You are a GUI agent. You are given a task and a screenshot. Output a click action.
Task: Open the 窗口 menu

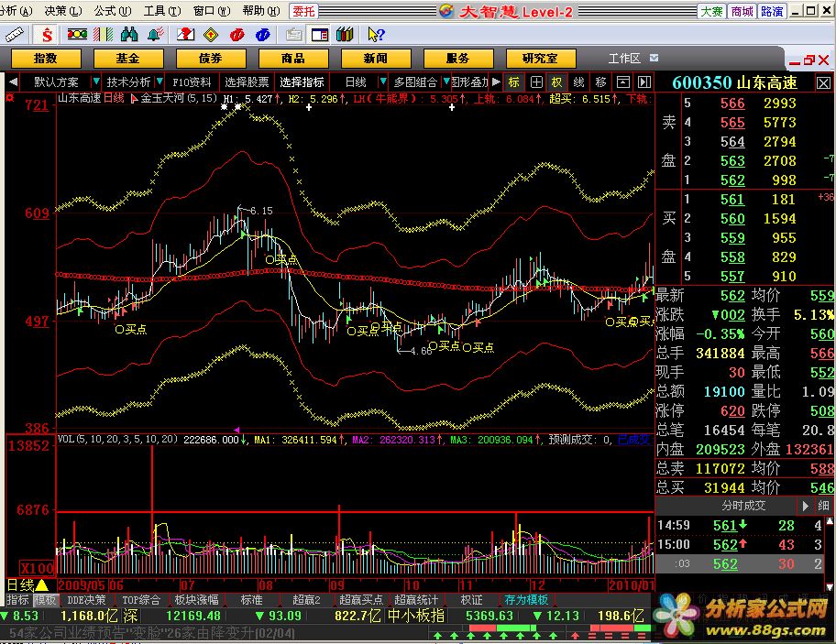(x=212, y=10)
